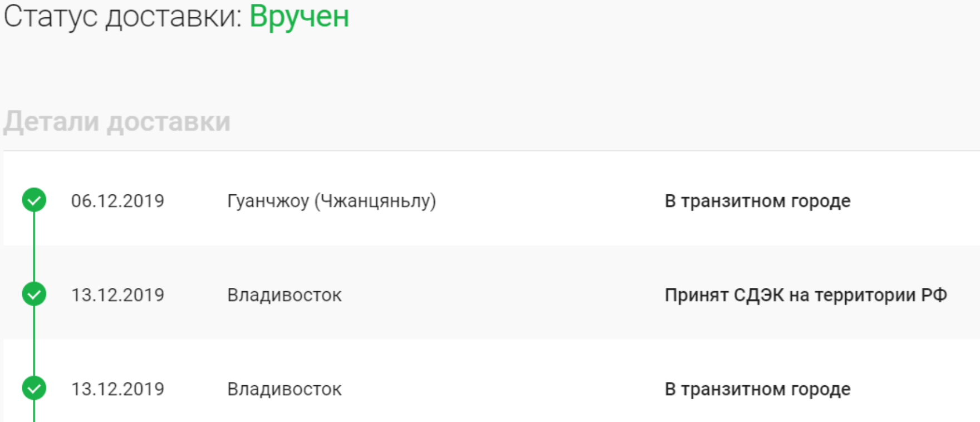Select the city "Гуанчжоу (Чжанцяньлу)"
This screenshot has width=980, height=422.
pyautogui.click(x=331, y=200)
